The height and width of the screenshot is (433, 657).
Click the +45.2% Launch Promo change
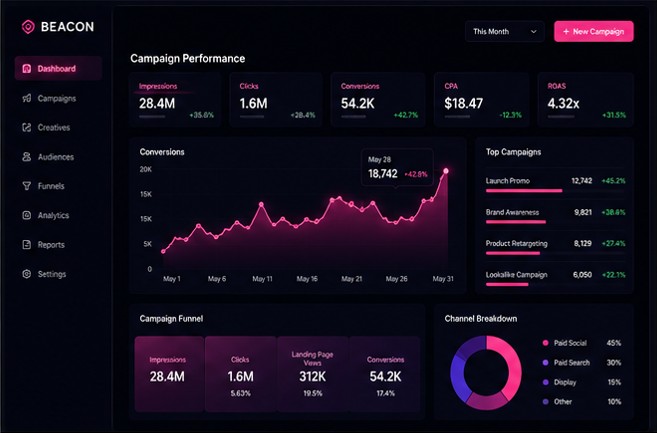pyautogui.click(x=613, y=181)
